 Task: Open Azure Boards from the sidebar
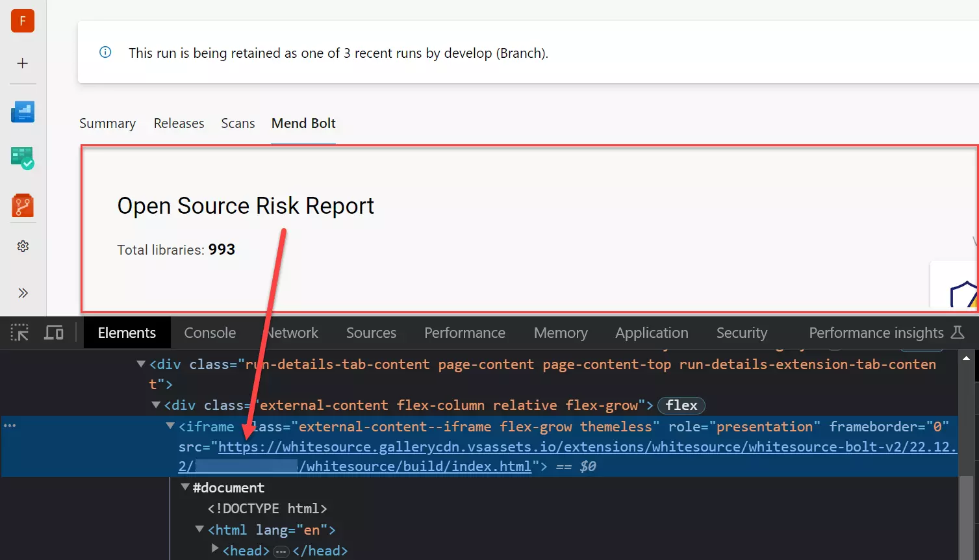23,112
